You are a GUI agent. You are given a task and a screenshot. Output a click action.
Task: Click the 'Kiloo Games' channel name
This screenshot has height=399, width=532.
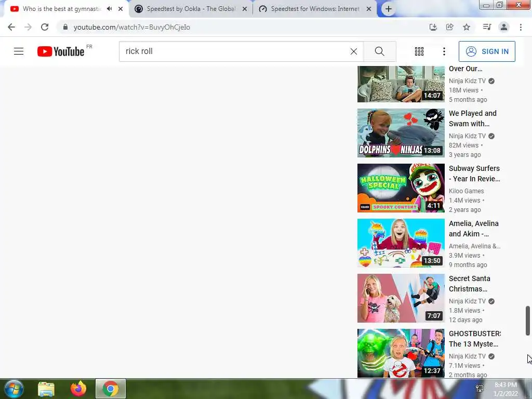tap(466, 191)
